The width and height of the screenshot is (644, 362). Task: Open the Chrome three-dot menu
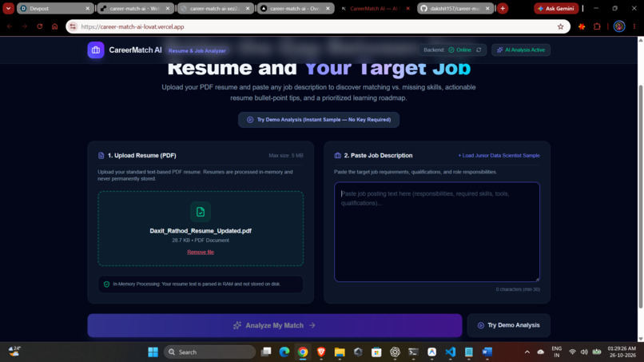coord(634,26)
